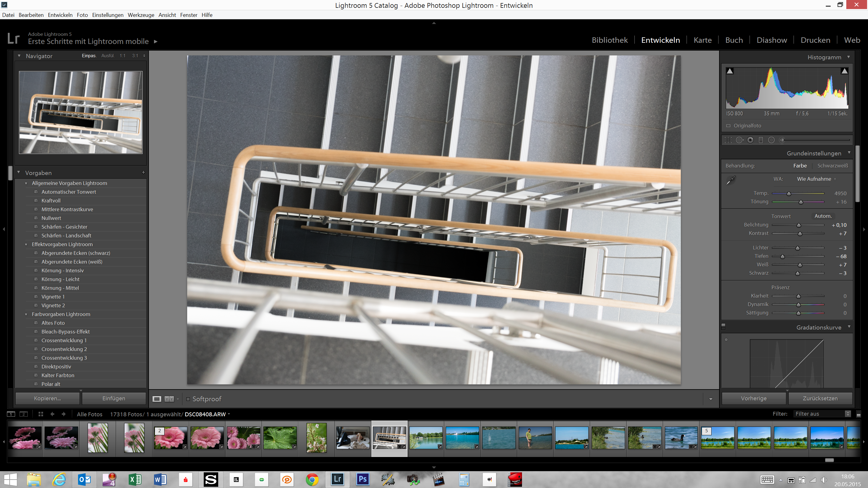Activate the Adjustment Brush tool
The height and width of the screenshot is (488, 868).
pos(782,140)
